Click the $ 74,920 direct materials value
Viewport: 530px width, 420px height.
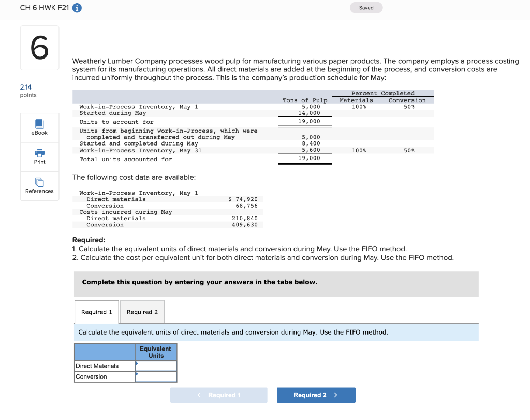pos(243,199)
